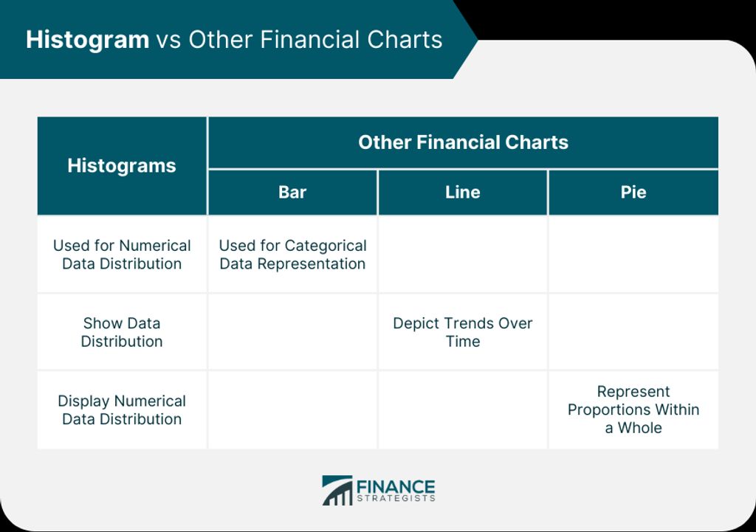Select the Bar column header
The image size is (756, 532).
pyautogui.click(x=292, y=193)
